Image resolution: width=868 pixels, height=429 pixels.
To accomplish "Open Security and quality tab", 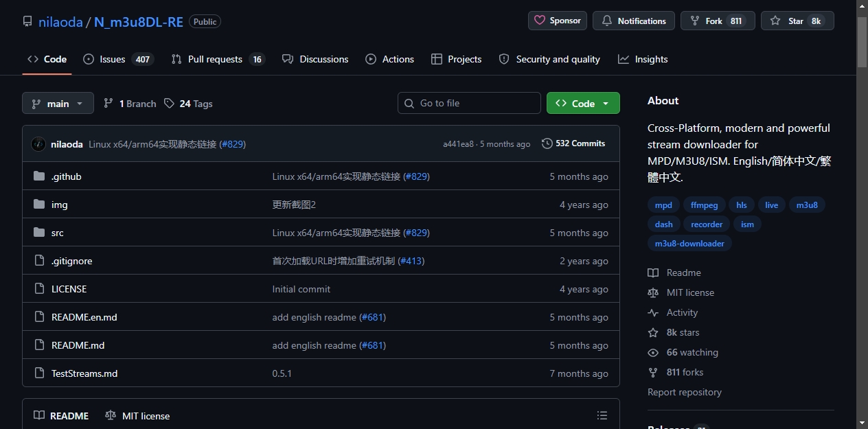I will (x=549, y=59).
